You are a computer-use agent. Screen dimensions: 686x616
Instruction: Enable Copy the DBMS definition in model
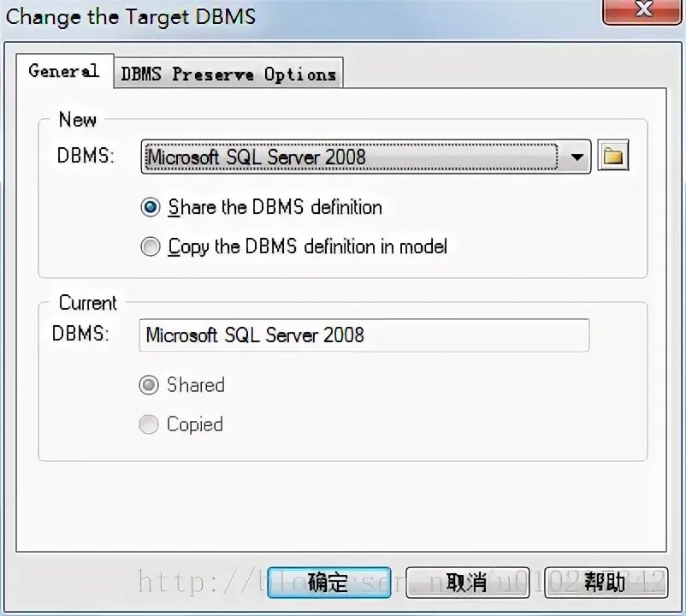pyautogui.click(x=151, y=246)
